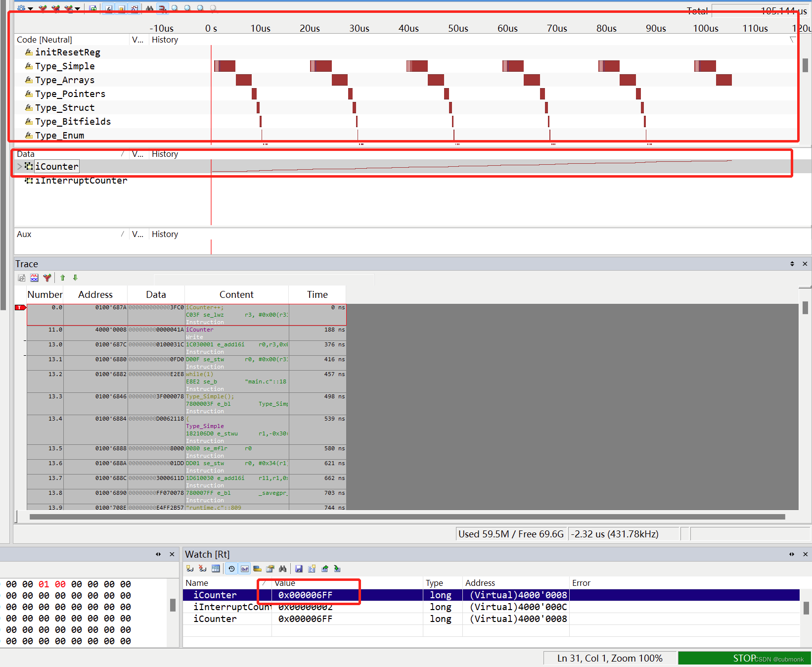This screenshot has width=812, height=667.
Task: Click the first Type_Simple red block on timeline
Action: point(225,66)
